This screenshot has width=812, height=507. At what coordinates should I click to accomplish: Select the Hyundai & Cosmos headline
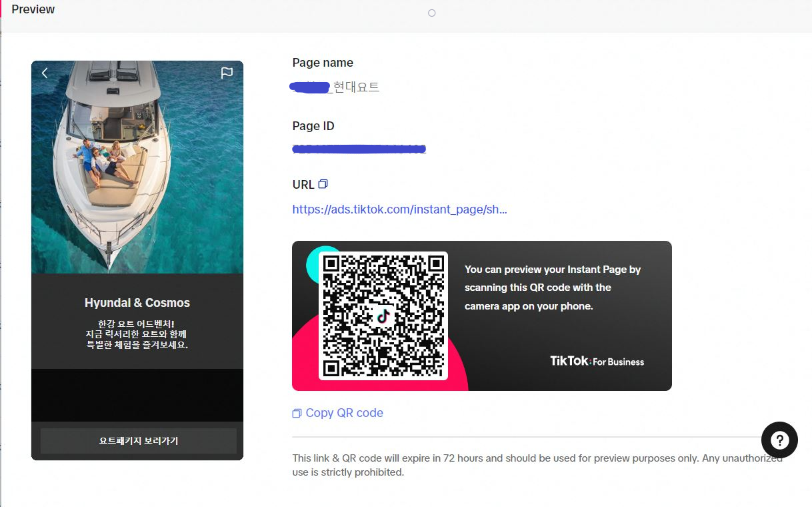coord(137,303)
